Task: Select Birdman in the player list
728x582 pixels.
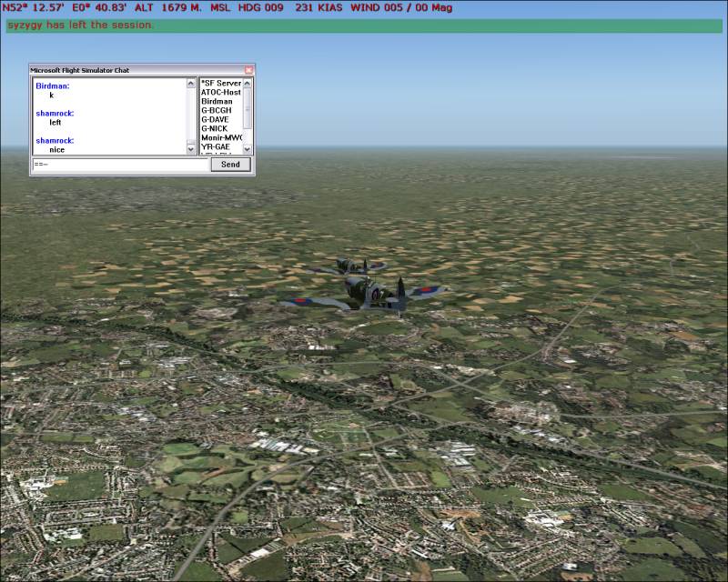Action: click(x=217, y=101)
